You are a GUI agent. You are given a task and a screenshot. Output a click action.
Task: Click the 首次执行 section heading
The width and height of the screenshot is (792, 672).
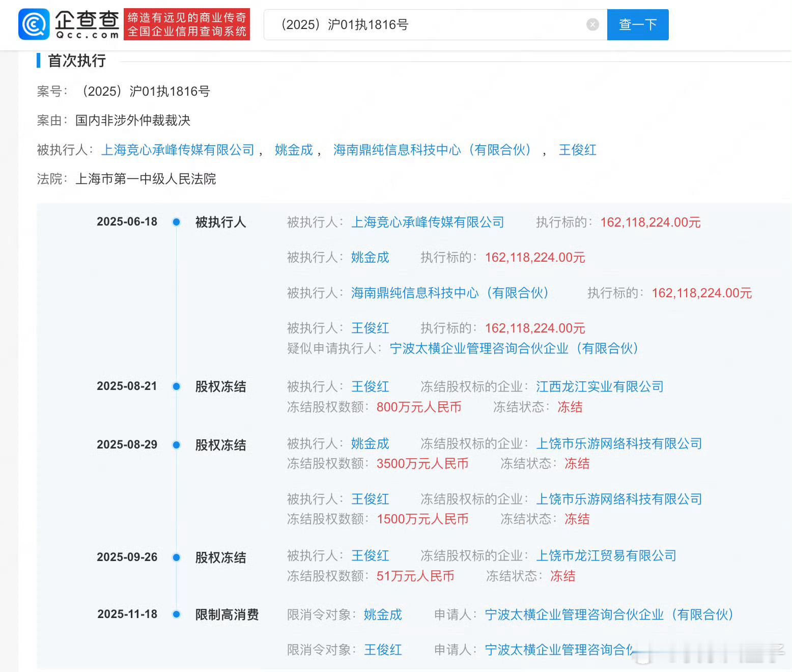[x=77, y=61]
